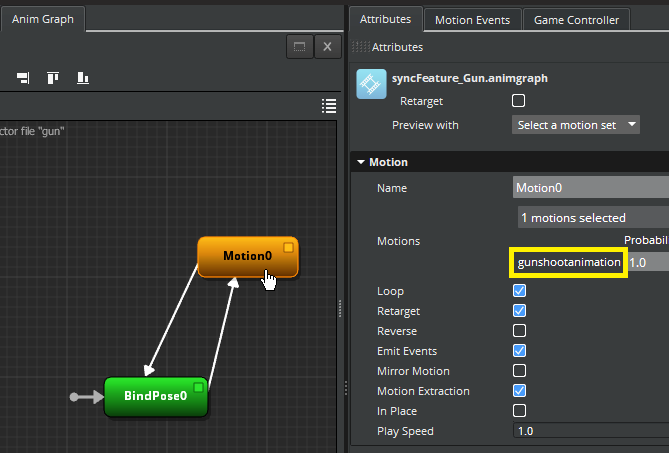Click the syncFeature_Gun animgraph film icon
Viewport: 669px width, 453px height.
click(x=372, y=83)
